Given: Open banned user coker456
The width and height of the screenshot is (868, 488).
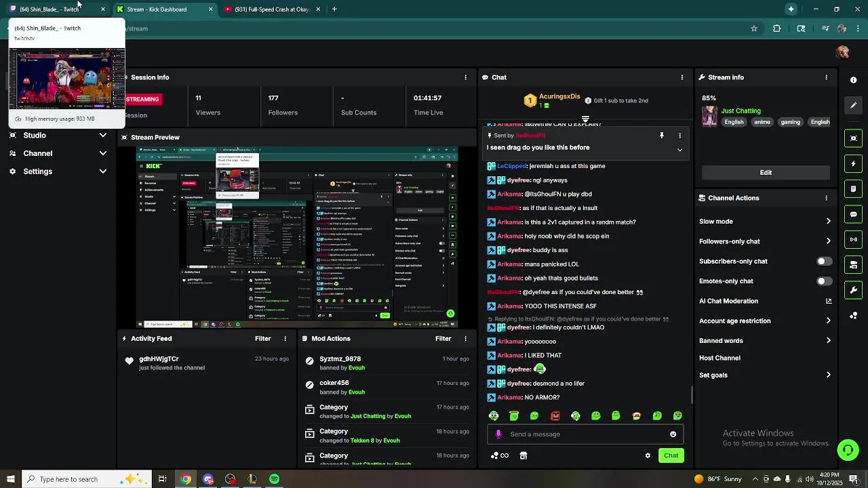Looking at the screenshot, I should coord(334,383).
